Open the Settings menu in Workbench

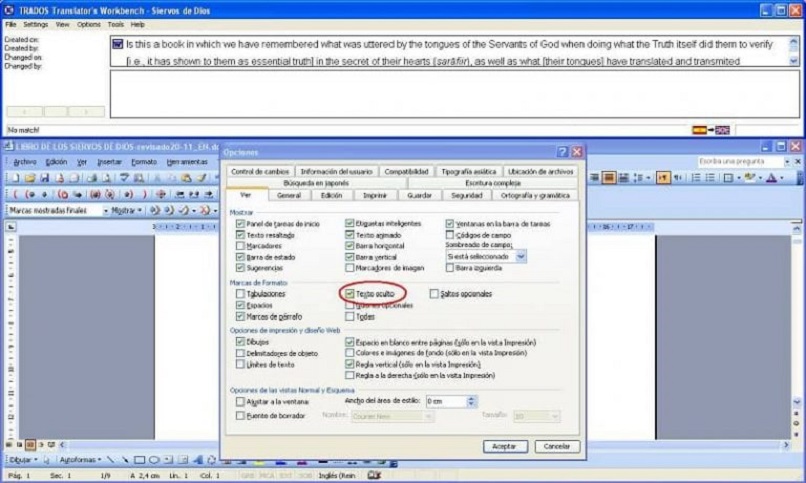35,24
